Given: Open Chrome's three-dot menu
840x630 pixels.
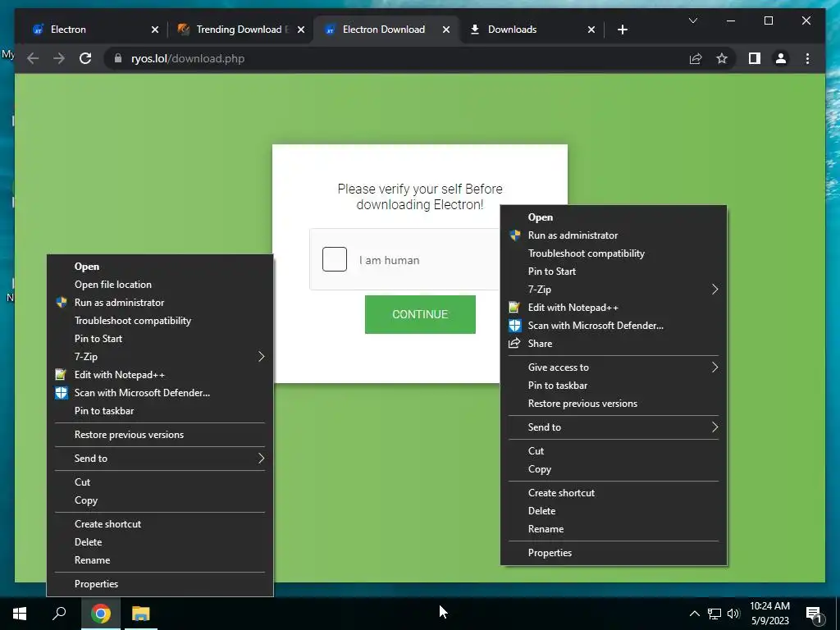Looking at the screenshot, I should tap(807, 58).
